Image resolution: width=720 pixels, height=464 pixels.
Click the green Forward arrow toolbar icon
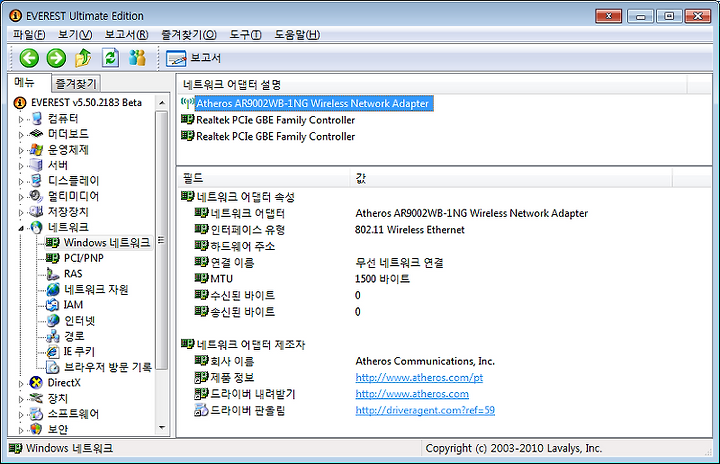tap(56, 58)
